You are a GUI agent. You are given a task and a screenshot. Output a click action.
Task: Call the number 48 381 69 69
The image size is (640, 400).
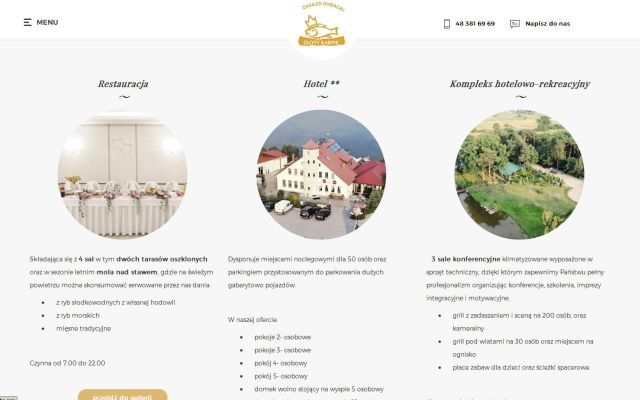pos(475,24)
